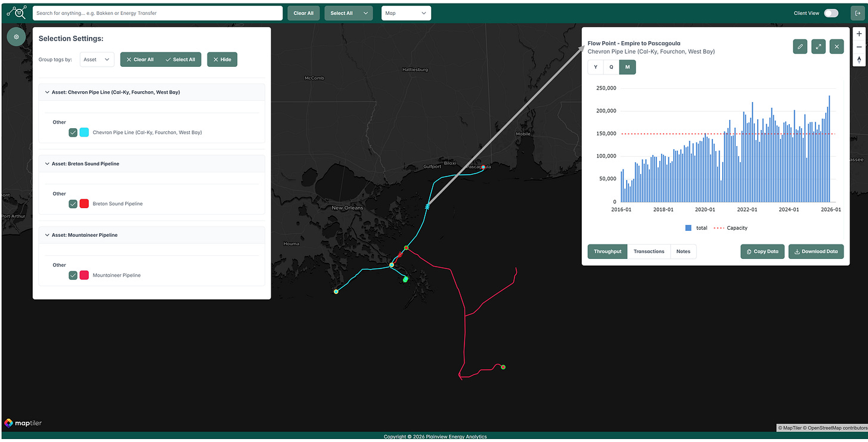Viewport: 868px width, 442px height.
Task: Click the MapTiler logo
Action: click(x=23, y=423)
